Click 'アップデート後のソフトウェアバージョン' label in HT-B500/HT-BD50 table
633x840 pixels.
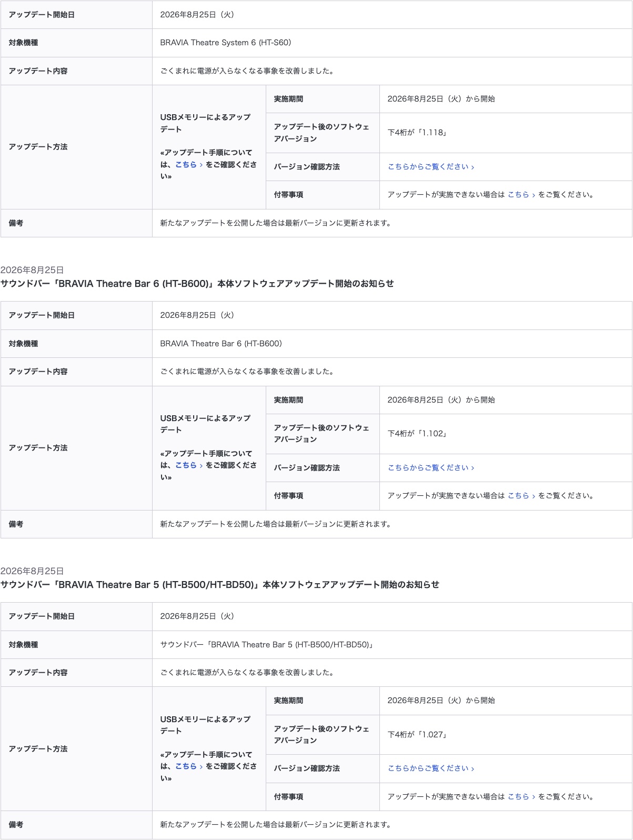321,735
